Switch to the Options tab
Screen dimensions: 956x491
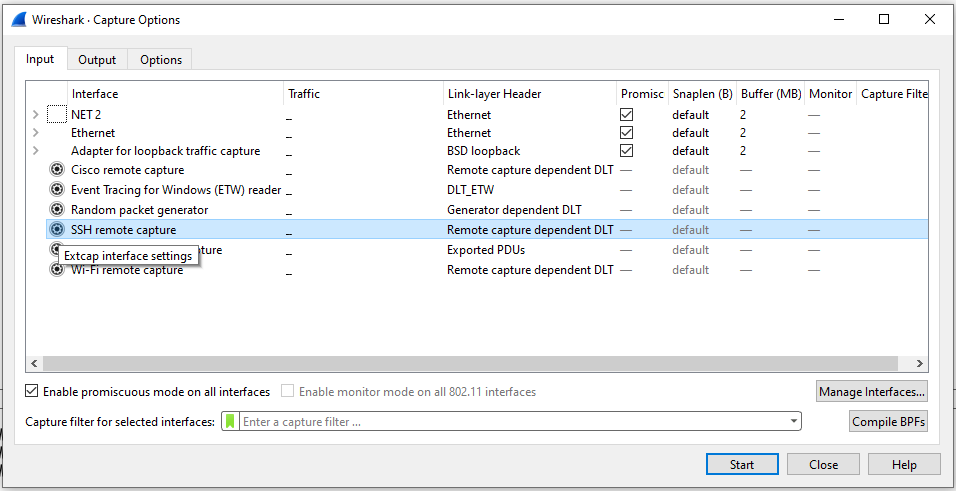(x=161, y=60)
